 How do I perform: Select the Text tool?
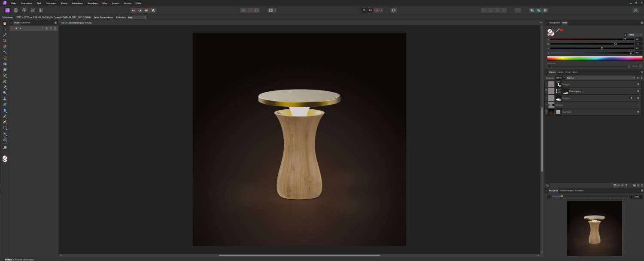pos(5,134)
